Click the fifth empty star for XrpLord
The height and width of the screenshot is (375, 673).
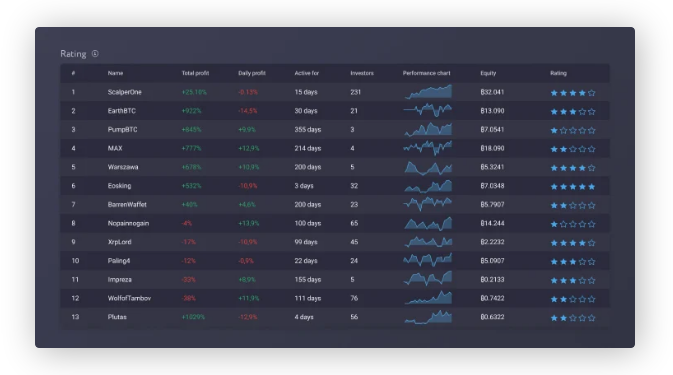click(x=591, y=243)
